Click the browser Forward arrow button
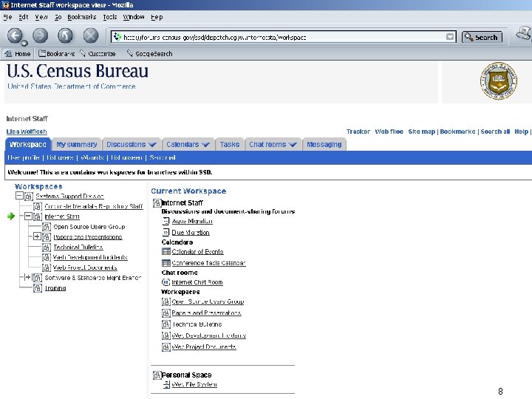 (x=40, y=35)
